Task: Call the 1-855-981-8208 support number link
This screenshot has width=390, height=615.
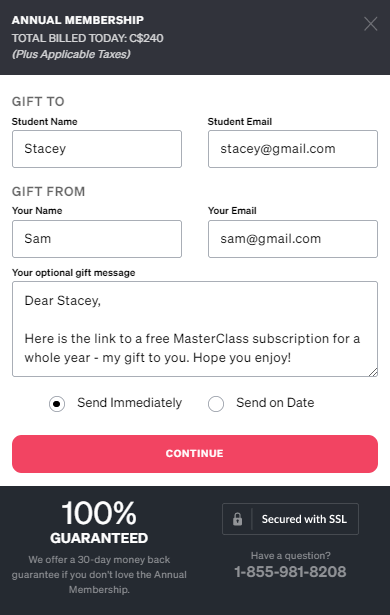Action: pyautogui.click(x=290, y=572)
